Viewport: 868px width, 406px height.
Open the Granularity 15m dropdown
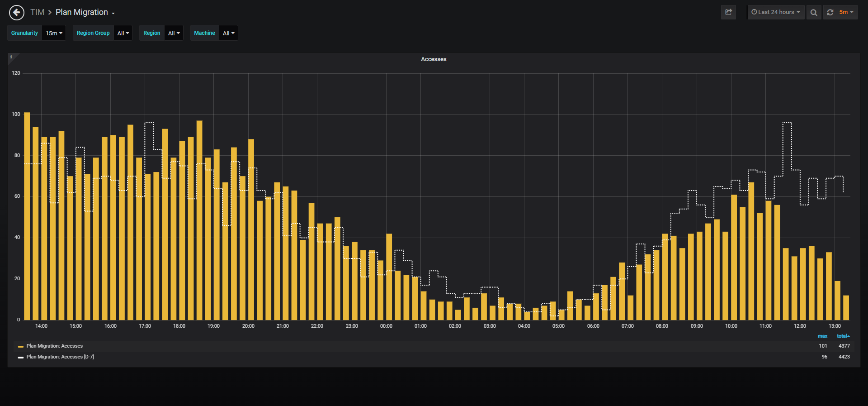(54, 33)
